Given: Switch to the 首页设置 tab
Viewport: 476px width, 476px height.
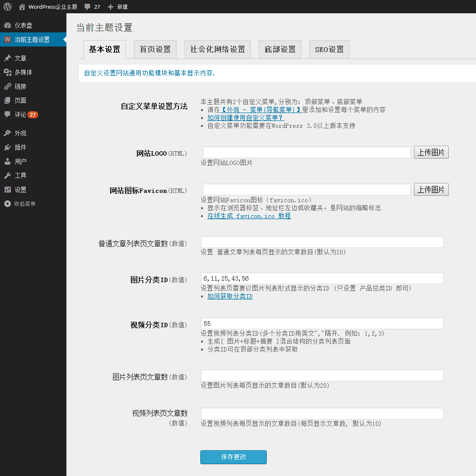Looking at the screenshot, I should pyautogui.click(x=155, y=50).
